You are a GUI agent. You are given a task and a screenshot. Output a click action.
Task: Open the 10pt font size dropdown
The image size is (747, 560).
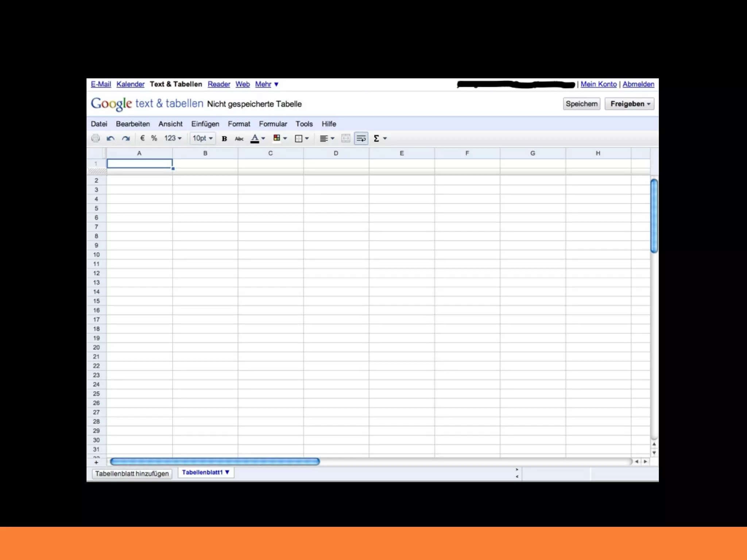click(202, 138)
